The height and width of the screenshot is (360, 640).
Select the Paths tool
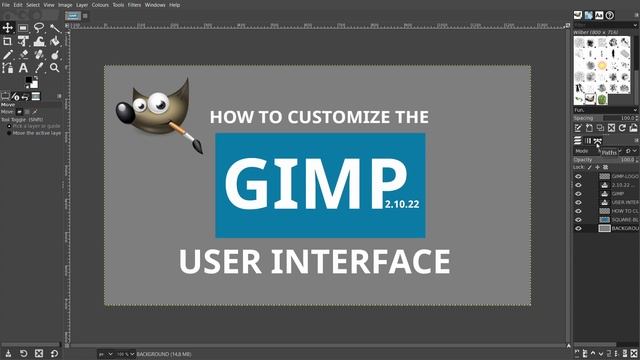7,68
